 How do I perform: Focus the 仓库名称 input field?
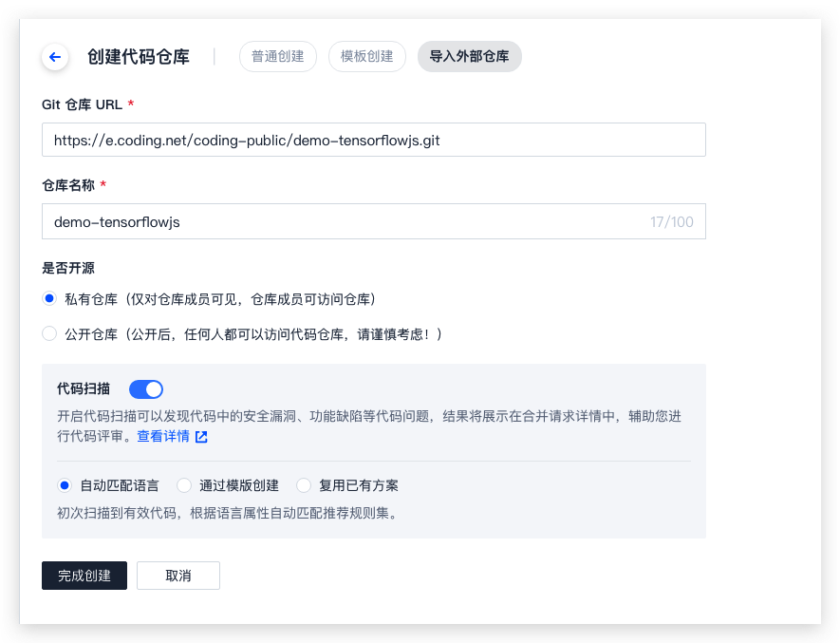(373, 221)
